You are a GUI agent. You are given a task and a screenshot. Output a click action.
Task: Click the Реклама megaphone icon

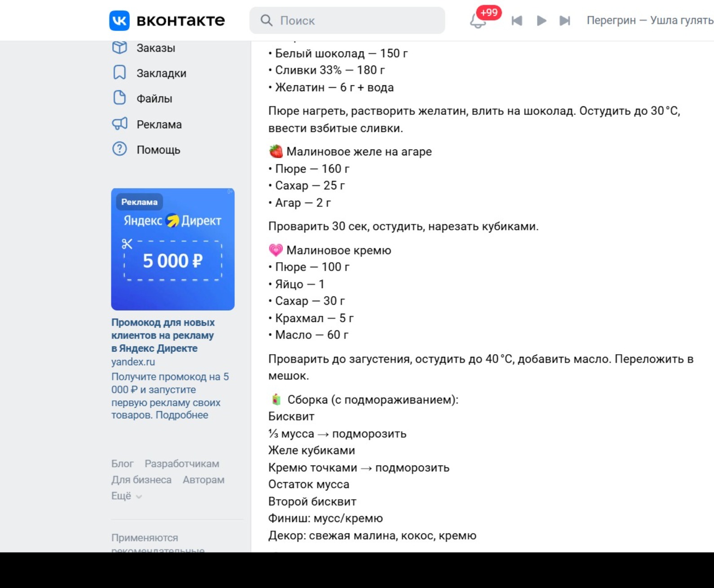pyautogui.click(x=119, y=124)
